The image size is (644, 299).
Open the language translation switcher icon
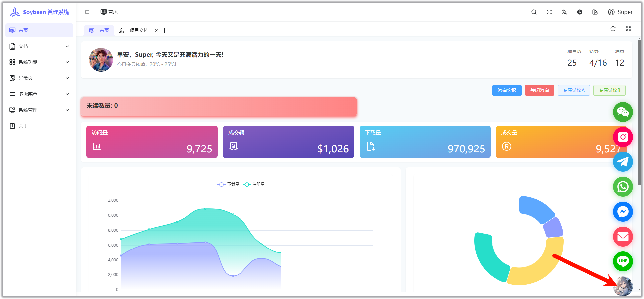coord(564,12)
